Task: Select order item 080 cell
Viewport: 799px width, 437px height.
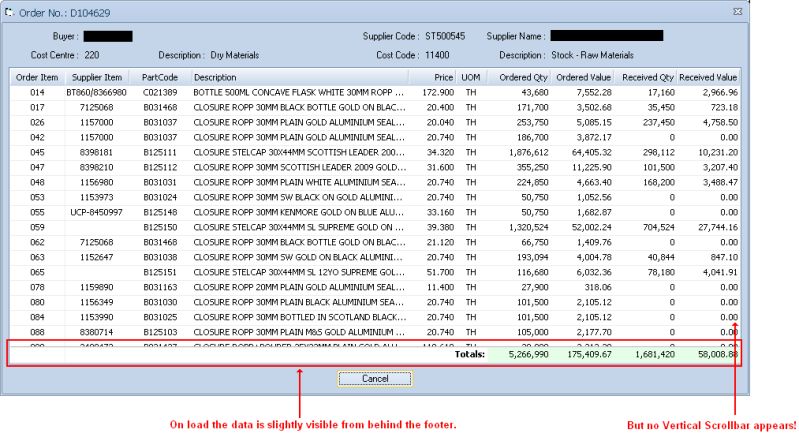Action: 37,302
